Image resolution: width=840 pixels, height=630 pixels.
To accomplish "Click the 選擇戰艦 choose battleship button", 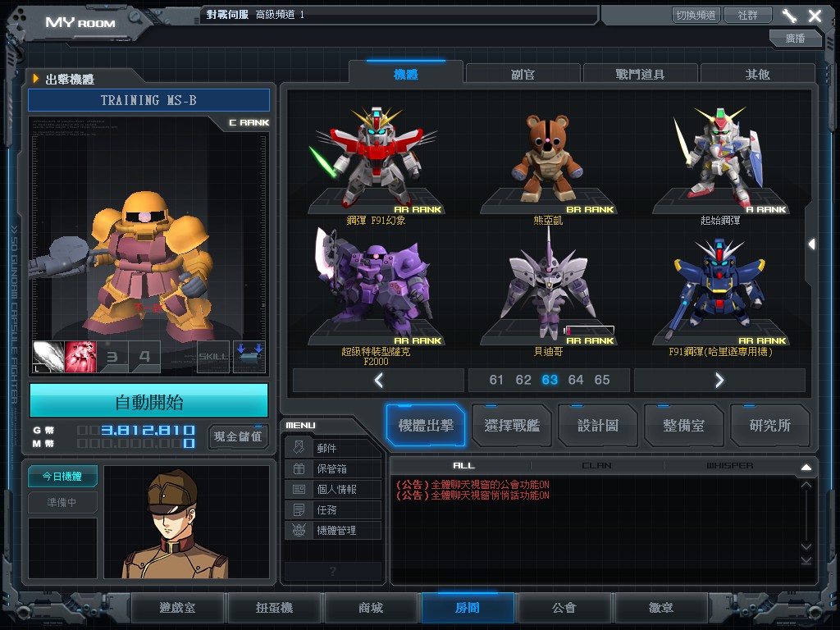I will [x=512, y=426].
